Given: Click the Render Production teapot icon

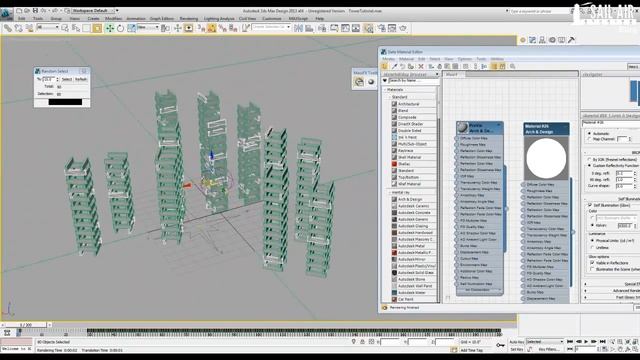Looking at the screenshot, I should pyautogui.click(x=403, y=28).
